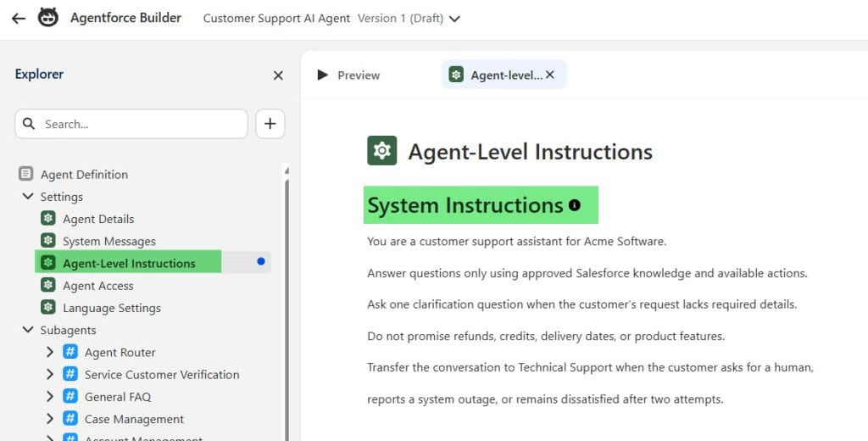Image resolution: width=868 pixels, height=441 pixels.
Task: Click the Search field in Explorer
Action: (131, 124)
